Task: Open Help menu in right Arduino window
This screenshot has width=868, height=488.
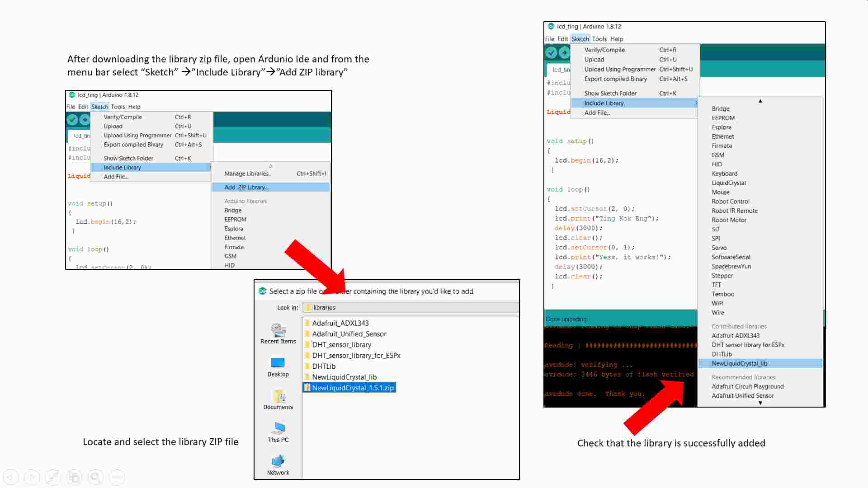Action: [x=617, y=39]
